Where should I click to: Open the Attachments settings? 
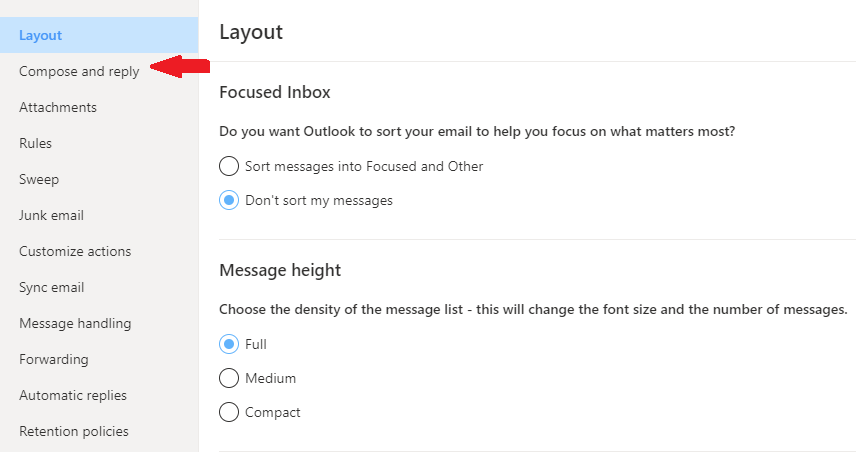[x=58, y=108]
